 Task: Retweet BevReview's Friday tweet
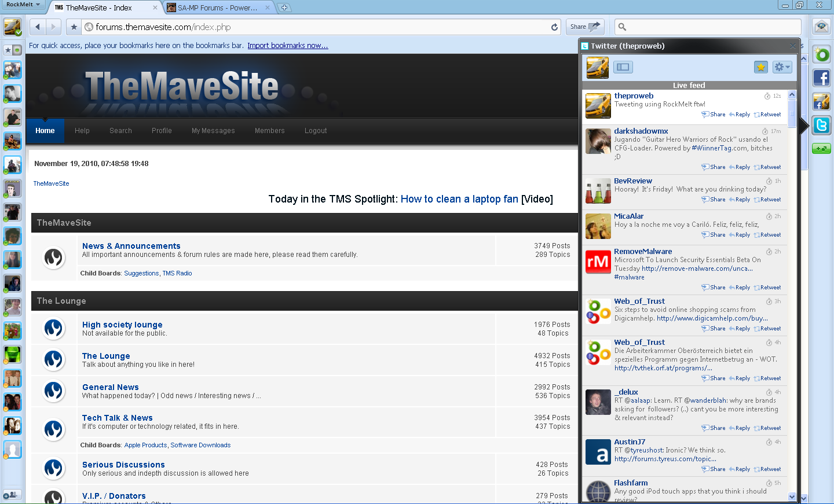[x=767, y=200]
